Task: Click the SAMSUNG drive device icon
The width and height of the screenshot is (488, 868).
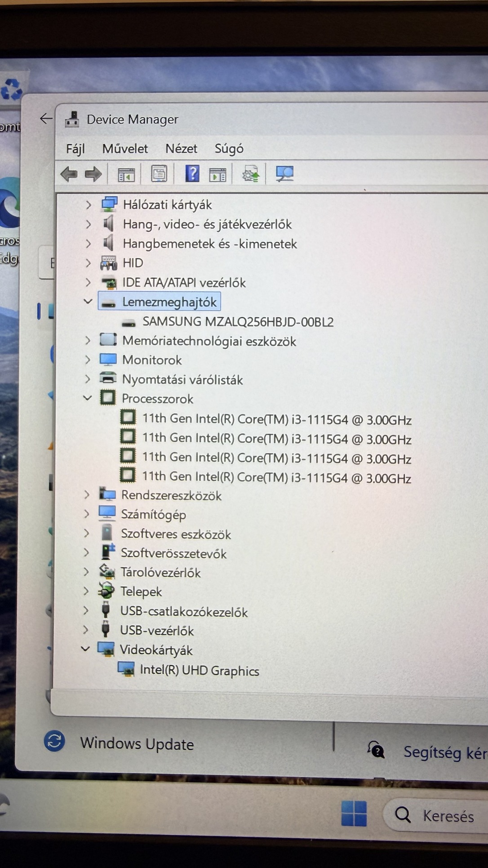Action: pyautogui.click(x=129, y=323)
